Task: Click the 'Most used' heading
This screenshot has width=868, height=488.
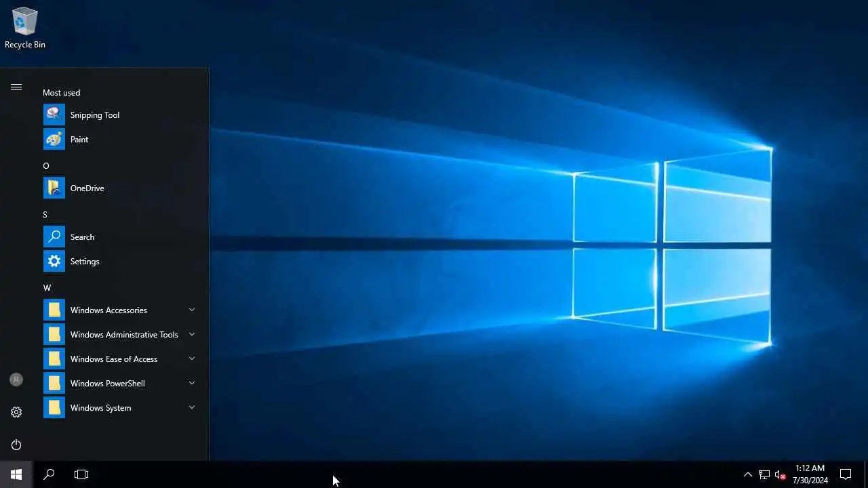Action: pos(61,93)
